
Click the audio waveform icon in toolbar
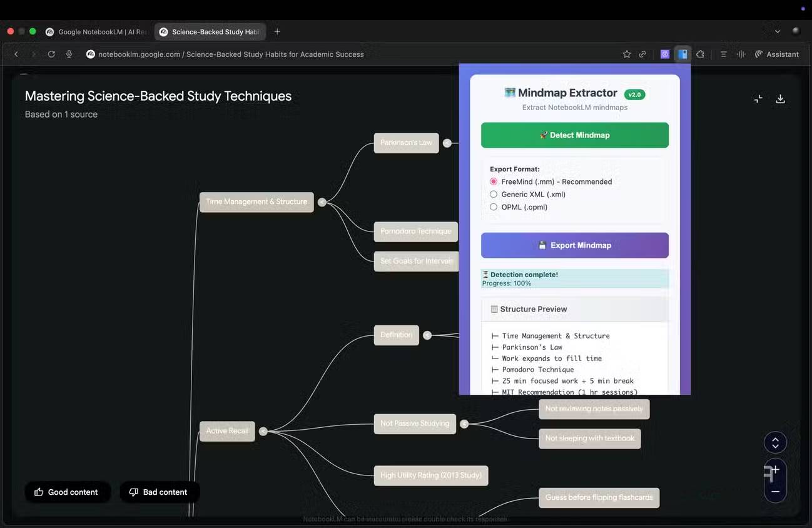(741, 54)
